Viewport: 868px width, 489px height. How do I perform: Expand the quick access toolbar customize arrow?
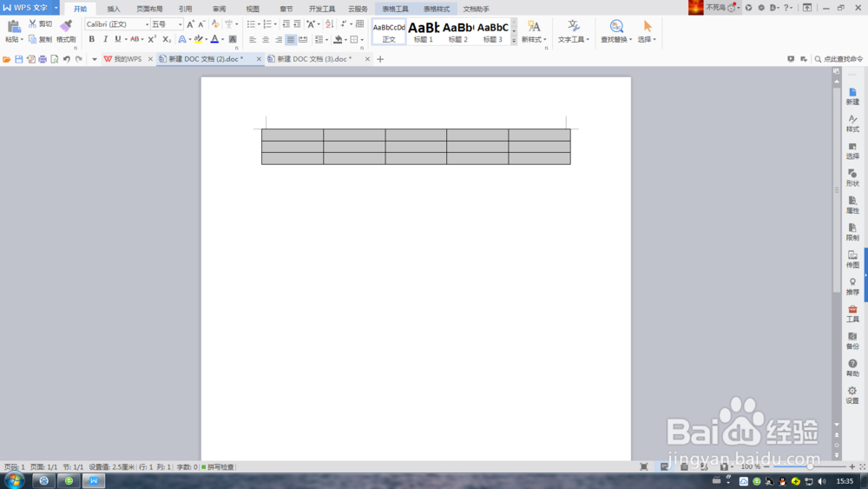pos(94,59)
